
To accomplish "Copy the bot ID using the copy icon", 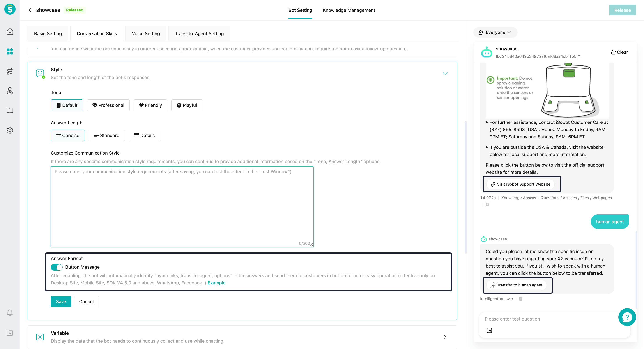I will [x=580, y=56].
